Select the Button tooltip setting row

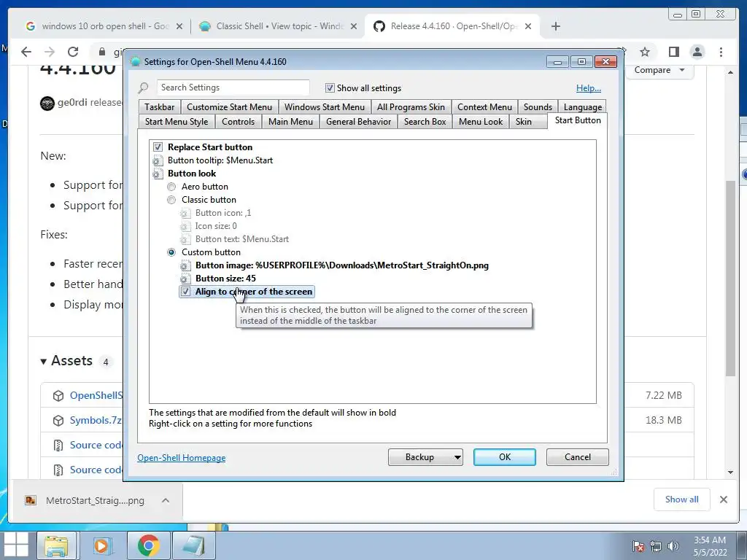coord(220,160)
